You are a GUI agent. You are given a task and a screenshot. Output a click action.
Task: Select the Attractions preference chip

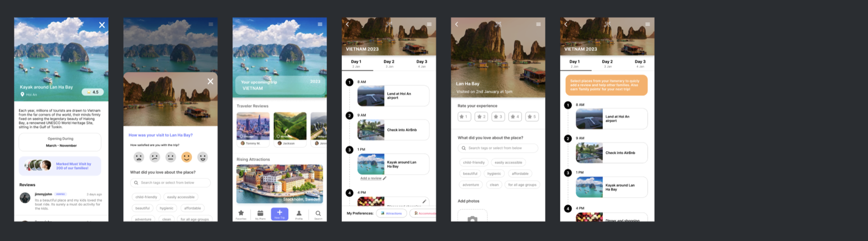(392, 213)
